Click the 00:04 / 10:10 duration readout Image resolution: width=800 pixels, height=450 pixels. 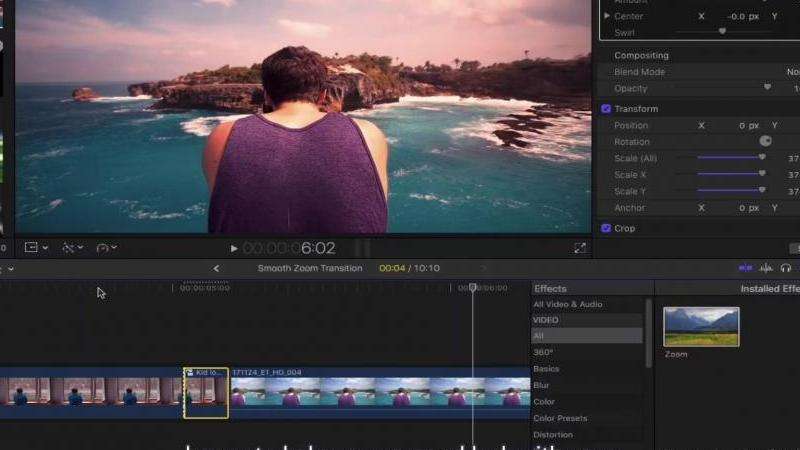409,268
